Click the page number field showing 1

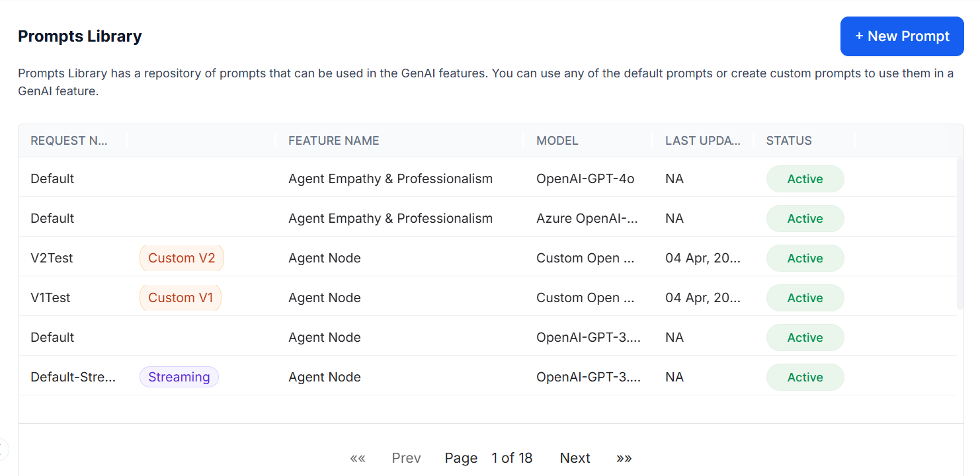[x=495, y=458]
